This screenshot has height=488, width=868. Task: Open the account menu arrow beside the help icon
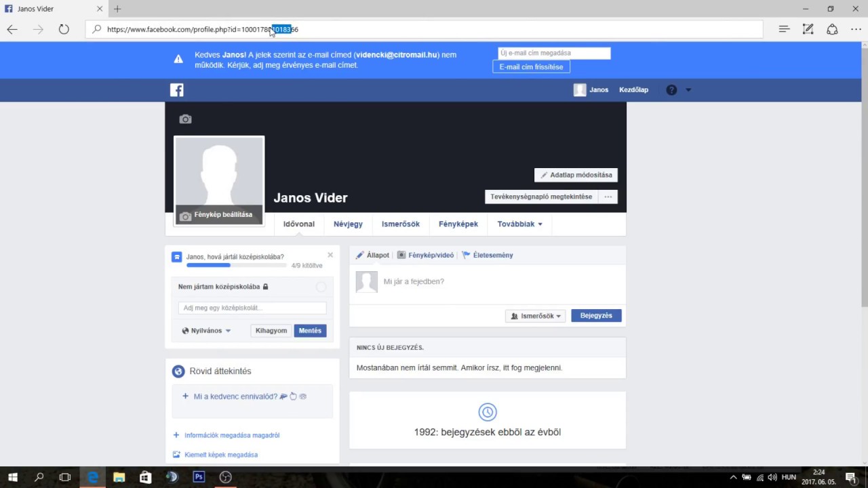tap(688, 89)
